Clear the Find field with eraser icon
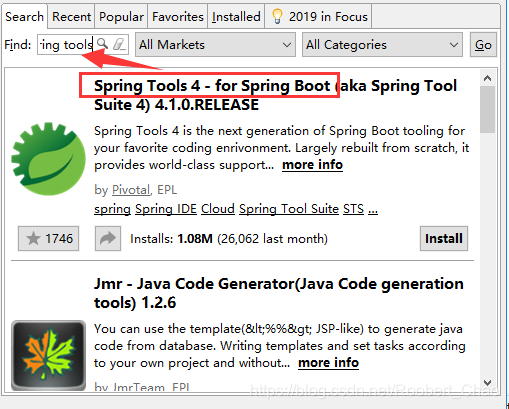Image resolution: width=509 pixels, height=409 pixels. pos(119,44)
